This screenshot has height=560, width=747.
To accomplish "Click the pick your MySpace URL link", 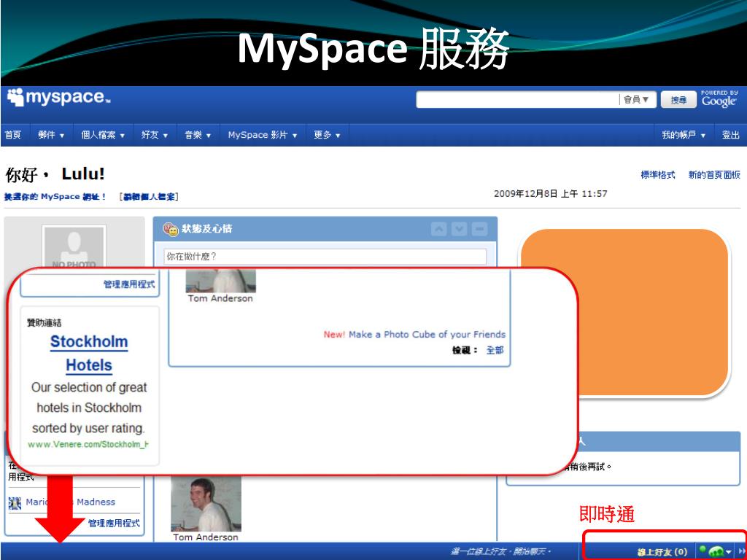I will click(55, 197).
